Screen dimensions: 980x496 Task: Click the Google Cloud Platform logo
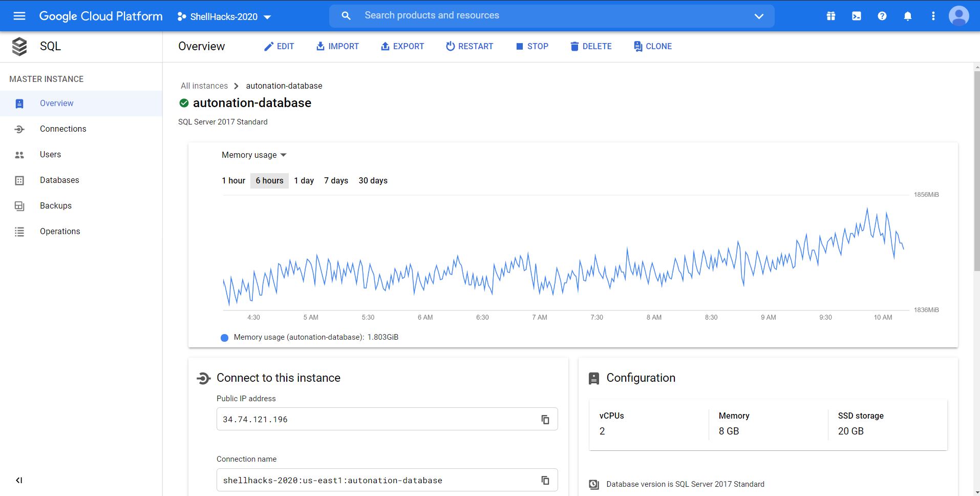pyautogui.click(x=101, y=16)
